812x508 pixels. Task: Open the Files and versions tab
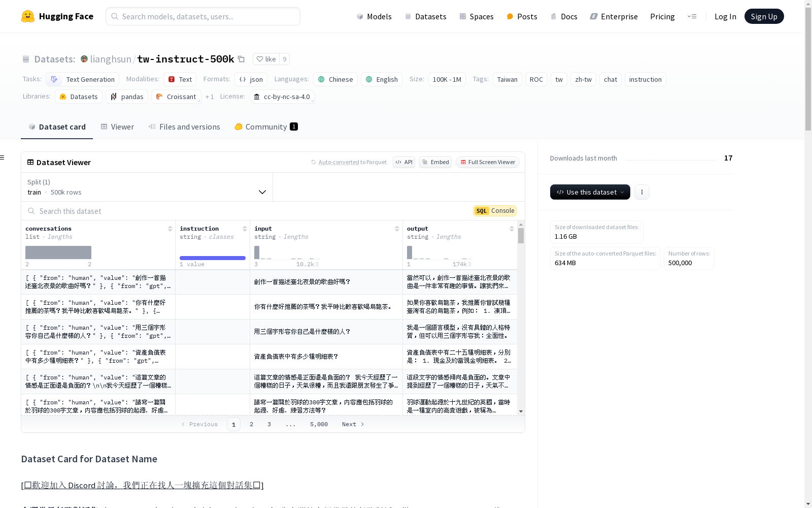[184, 127]
